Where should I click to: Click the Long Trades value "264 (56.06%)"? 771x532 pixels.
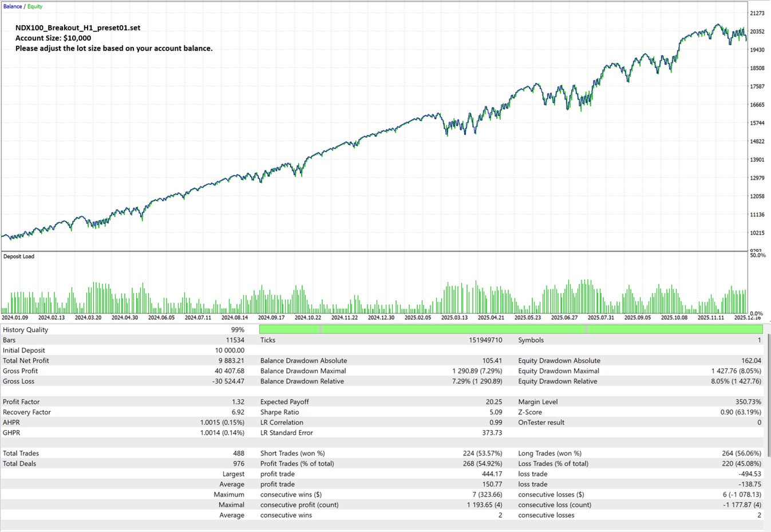coord(742,453)
